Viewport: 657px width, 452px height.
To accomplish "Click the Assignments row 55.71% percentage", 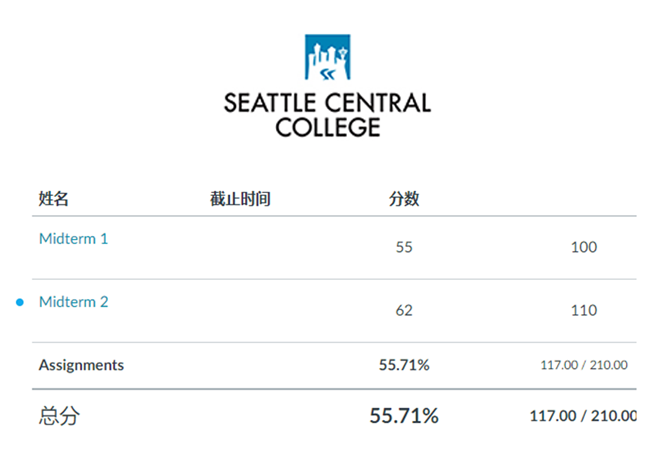I will point(404,365).
